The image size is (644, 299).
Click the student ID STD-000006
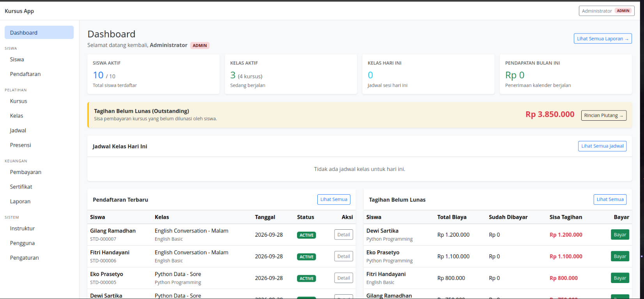click(x=103, y=261)
